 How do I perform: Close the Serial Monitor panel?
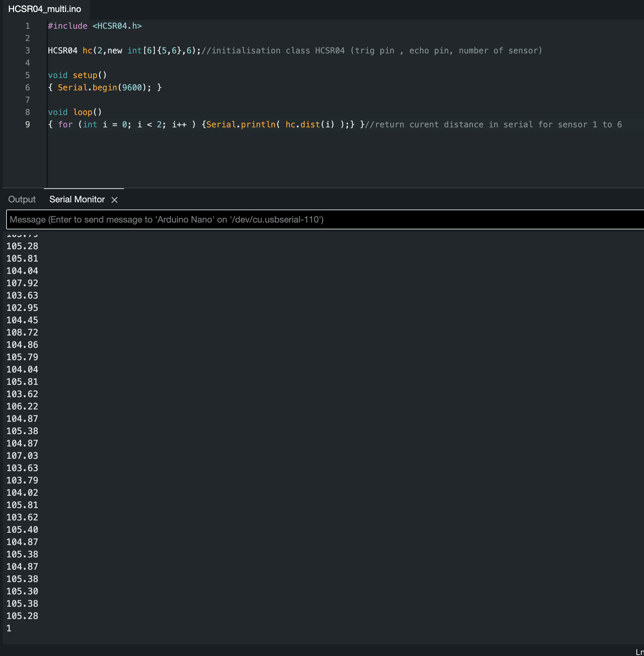coord(114,200)
